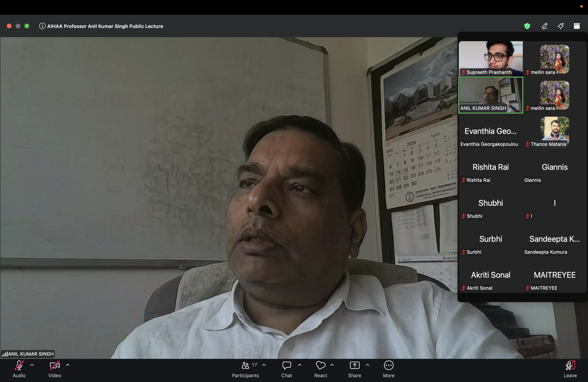Screen dimensions: 588x382
Task: Select Supreeth Prashanth's video thumbnail
Action: point(491,59)
